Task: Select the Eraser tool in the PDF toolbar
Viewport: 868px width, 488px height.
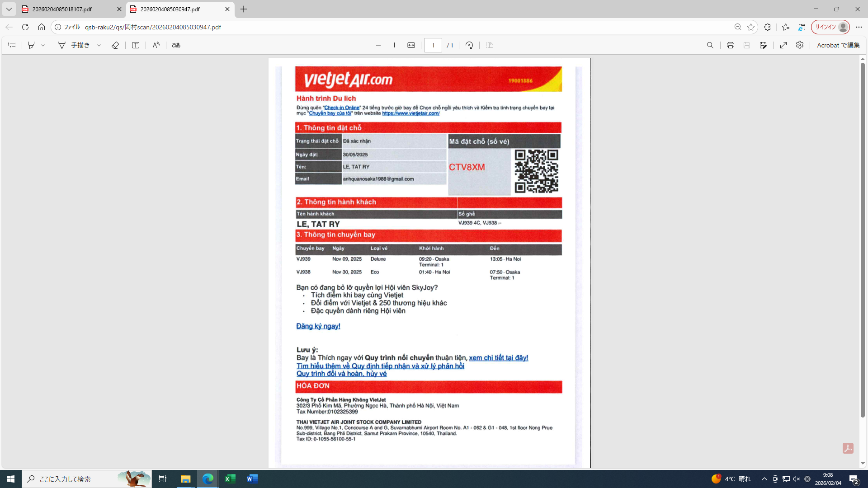Action: pos(115,45)
